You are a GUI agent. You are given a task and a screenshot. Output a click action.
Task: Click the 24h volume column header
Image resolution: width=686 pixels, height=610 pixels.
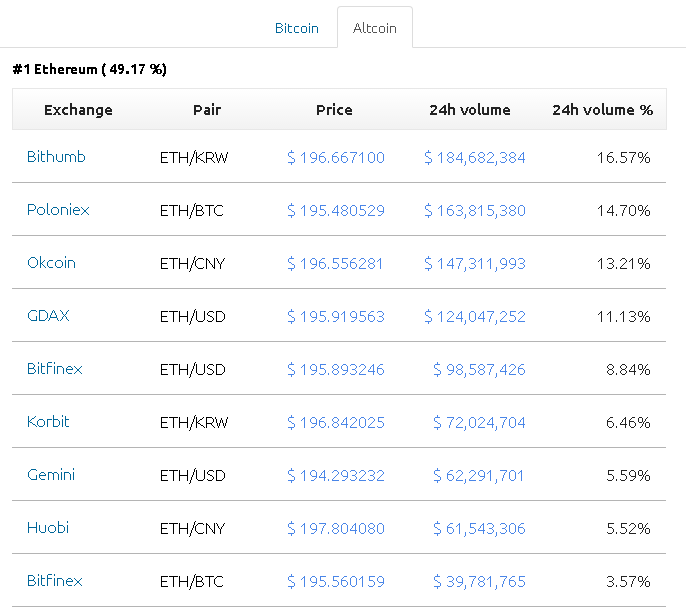[470, 109]
